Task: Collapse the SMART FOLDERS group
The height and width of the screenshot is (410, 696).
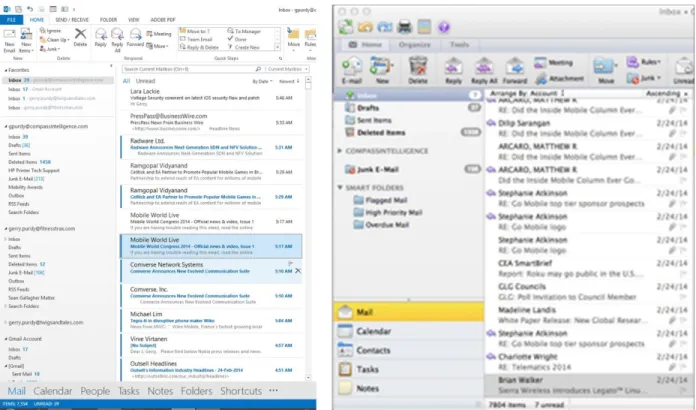Action: (x=340, y=188)
